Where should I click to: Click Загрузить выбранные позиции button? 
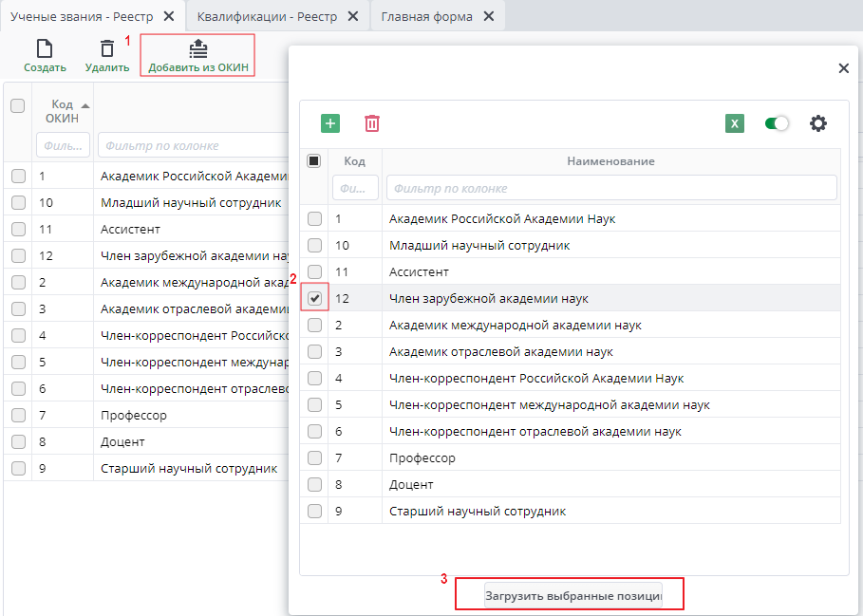pyautogui.click(x=573, y=596)
